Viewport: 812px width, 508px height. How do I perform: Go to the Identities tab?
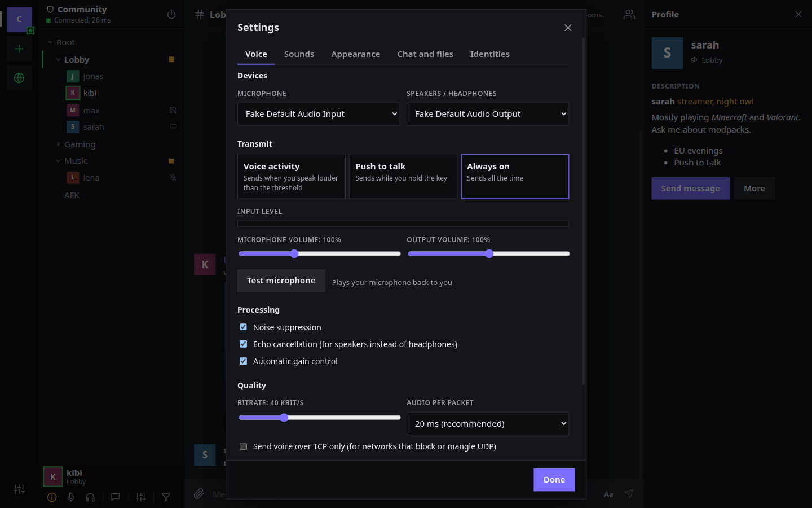489,54
